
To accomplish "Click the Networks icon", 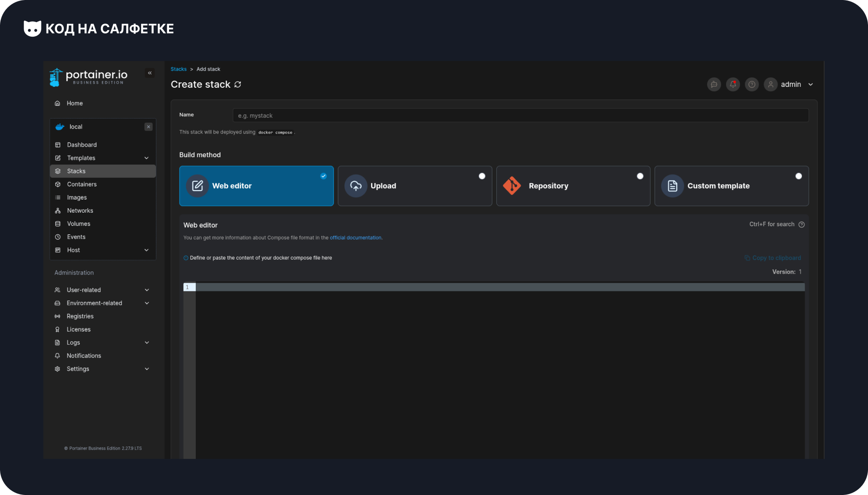I will pos(58,210).
